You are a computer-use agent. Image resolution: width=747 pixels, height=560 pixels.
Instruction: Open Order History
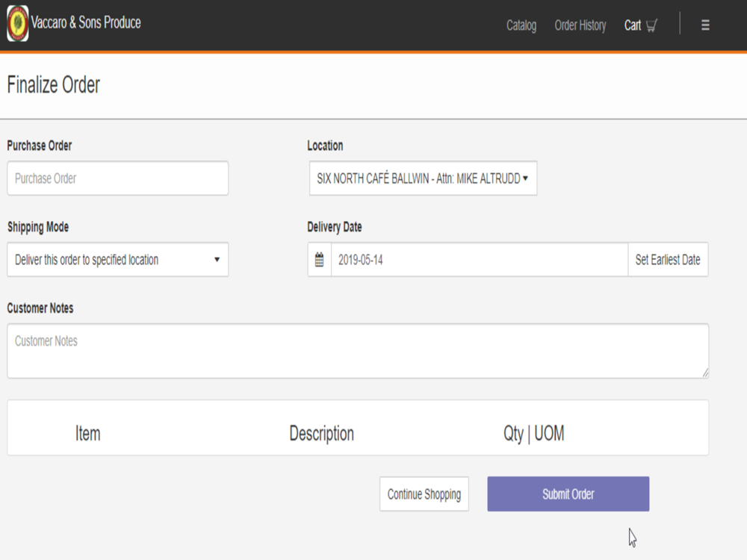(580, 25)
